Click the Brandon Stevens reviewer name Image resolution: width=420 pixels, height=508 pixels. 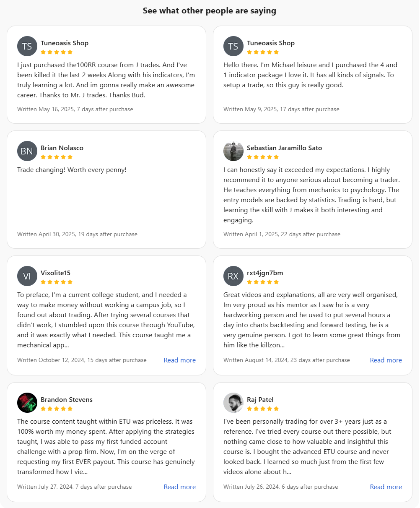tap(67, 399)
